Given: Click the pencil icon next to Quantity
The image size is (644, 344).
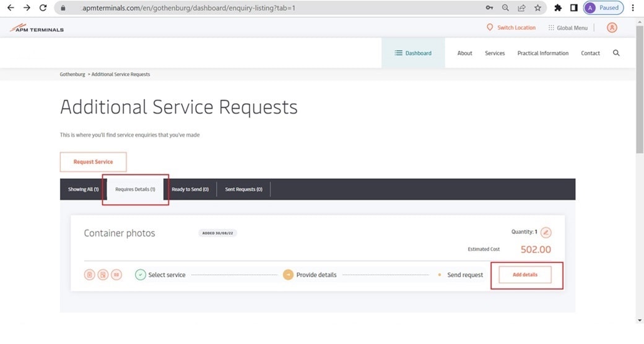Looking at the screenshot, I should (546, 233).
